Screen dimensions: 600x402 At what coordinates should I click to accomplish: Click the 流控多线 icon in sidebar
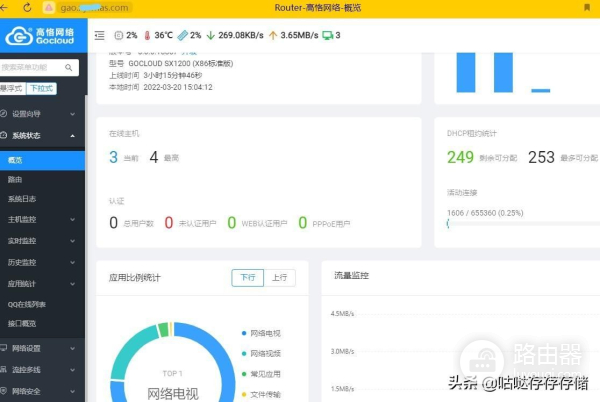coord(3,369)
